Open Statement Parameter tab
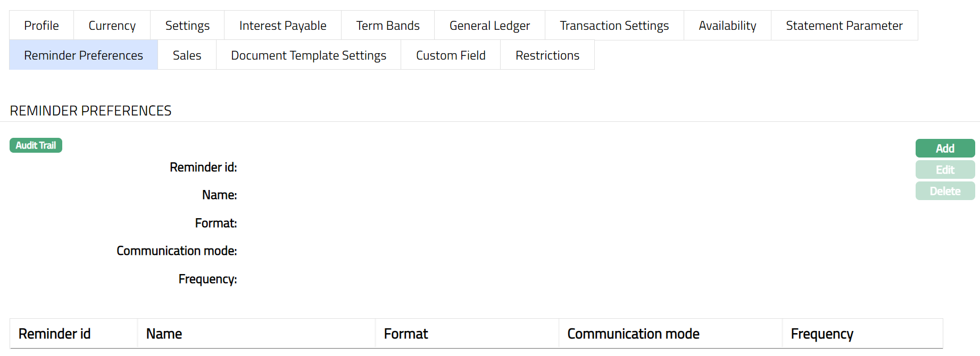The height and width of the screenshot is (356, 980). [x=844, y=26]
